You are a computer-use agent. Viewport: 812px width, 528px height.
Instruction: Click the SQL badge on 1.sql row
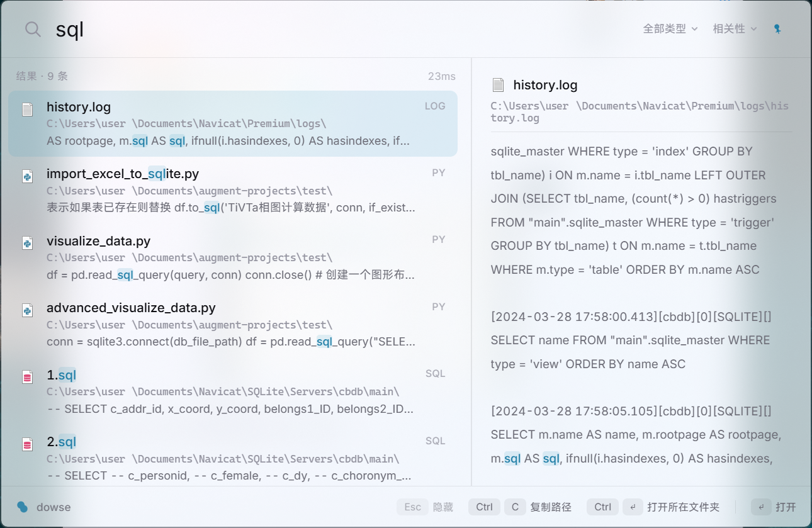435,374
